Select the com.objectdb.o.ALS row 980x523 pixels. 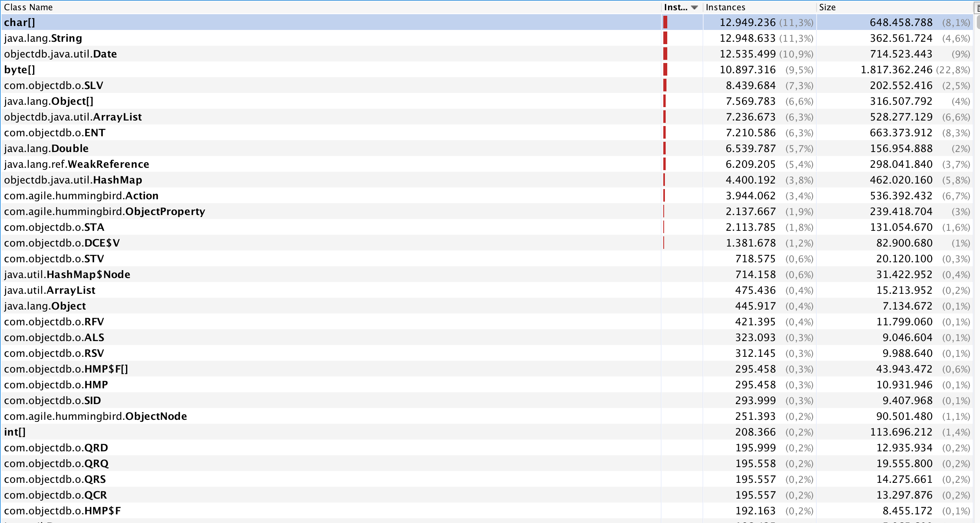(x=487, y=338)
